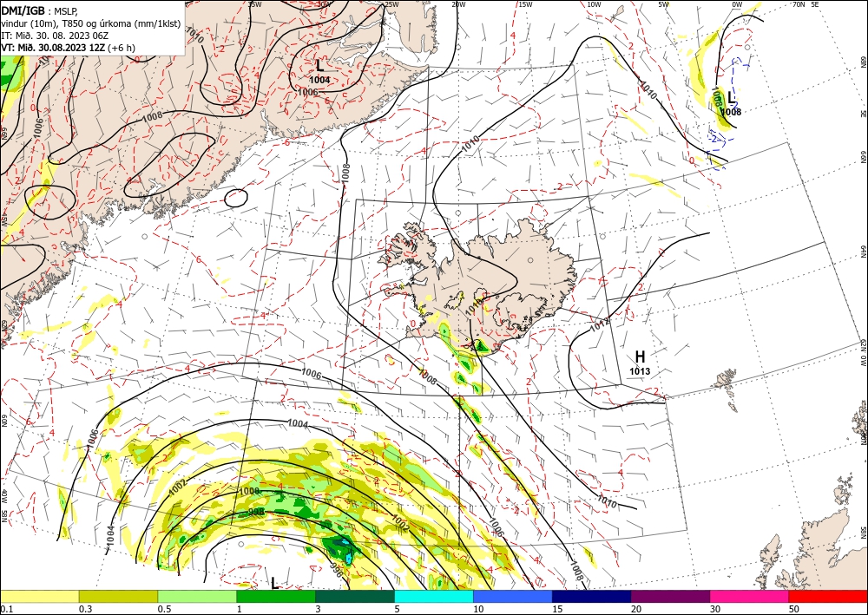Select the red 50+ legend swatch
The height and width of the screenshot is (615, 868).
[828, 596]
